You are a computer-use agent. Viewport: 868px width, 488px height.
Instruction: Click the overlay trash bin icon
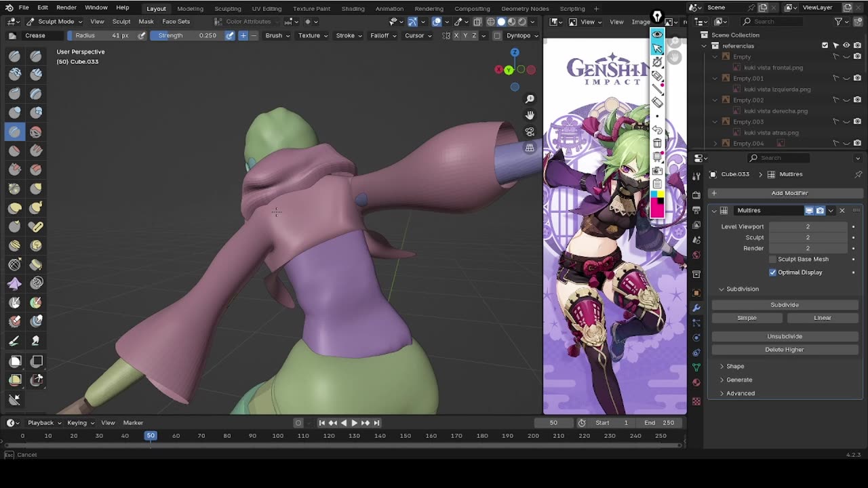click(x=657, y=142)
